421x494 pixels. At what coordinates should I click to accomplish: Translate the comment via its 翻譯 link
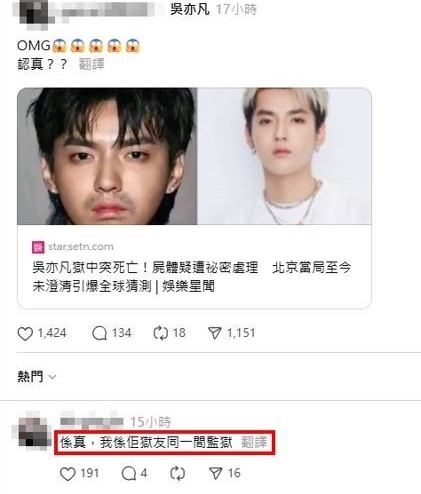coord(254,442)
